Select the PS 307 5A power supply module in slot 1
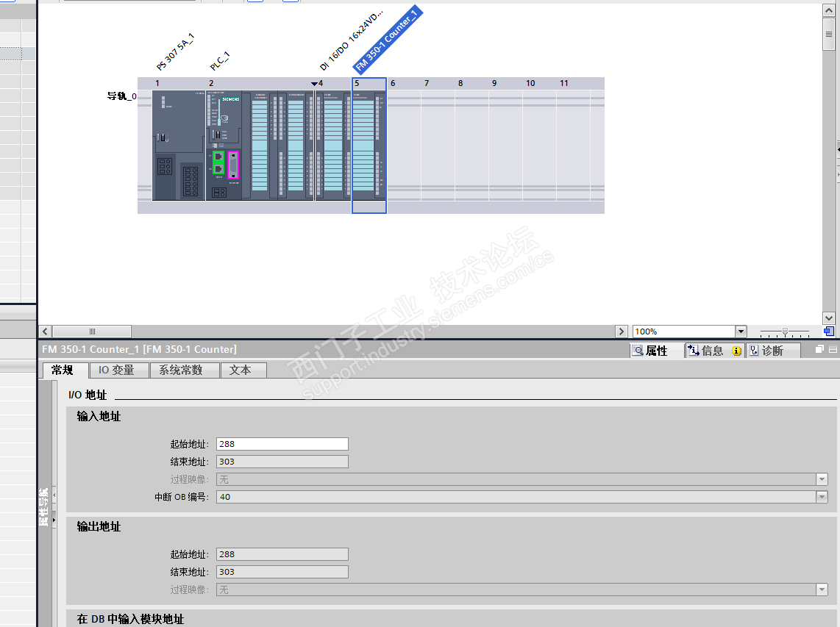 (179, 146)
